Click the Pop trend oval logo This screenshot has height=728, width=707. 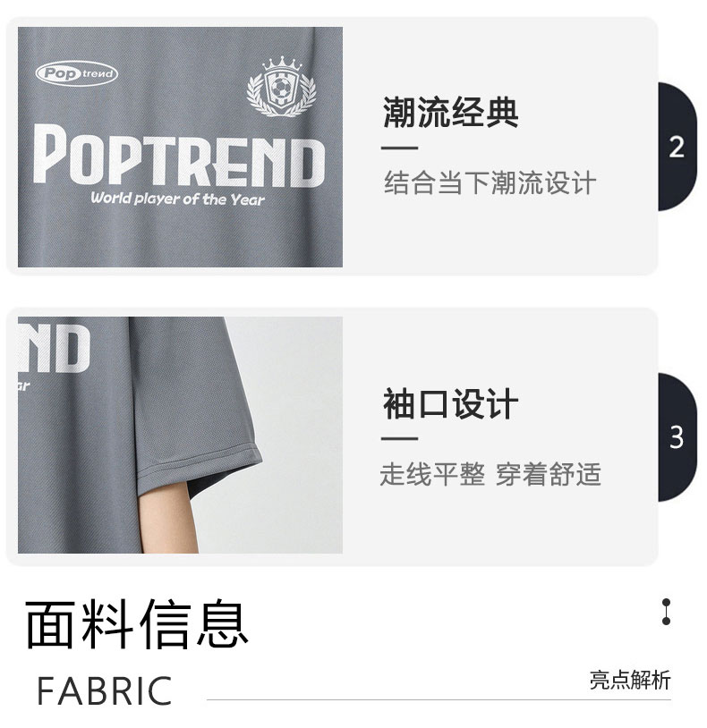pyautogui.click(x=77, y=74)
